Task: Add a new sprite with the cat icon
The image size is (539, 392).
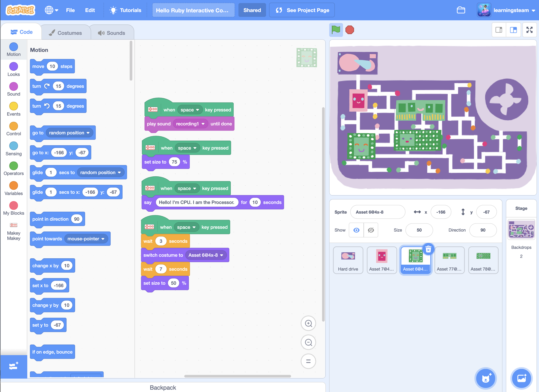Action: click(x=486, y=378)
